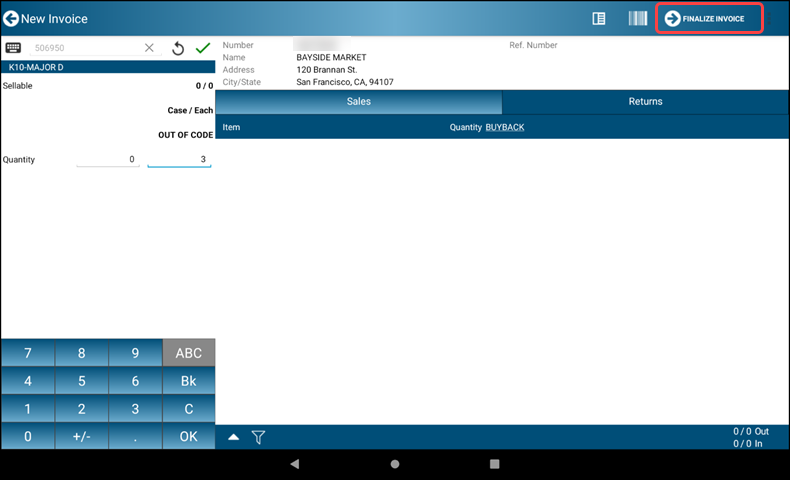The width and height of the screenshot is (790, 480).
Task: Click the 0 / 0 In total
Action: tap(748, 444)
